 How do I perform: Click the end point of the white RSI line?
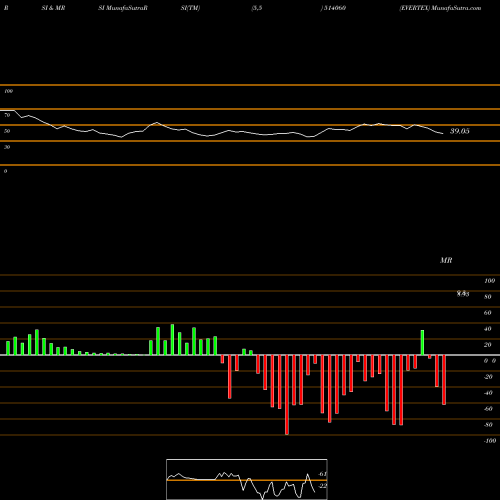pyautogui.click(x=443, y=134)
